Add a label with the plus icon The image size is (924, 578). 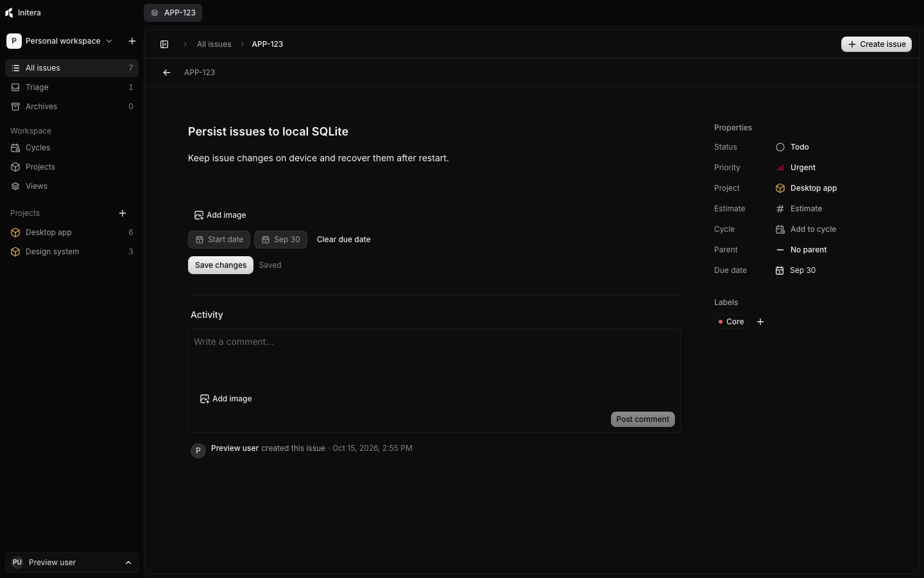[760, 322]
